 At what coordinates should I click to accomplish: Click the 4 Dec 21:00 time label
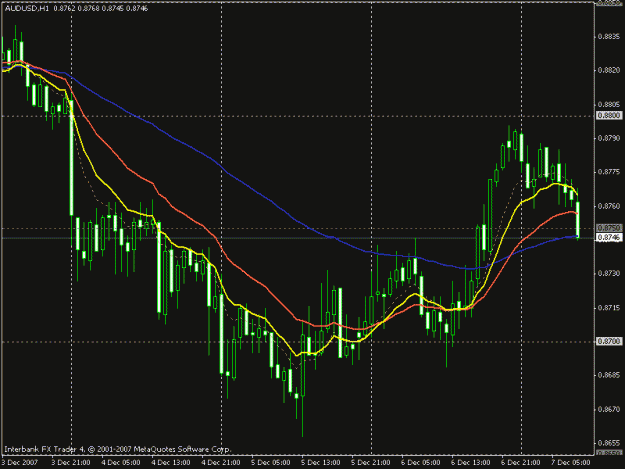[221, 463]
